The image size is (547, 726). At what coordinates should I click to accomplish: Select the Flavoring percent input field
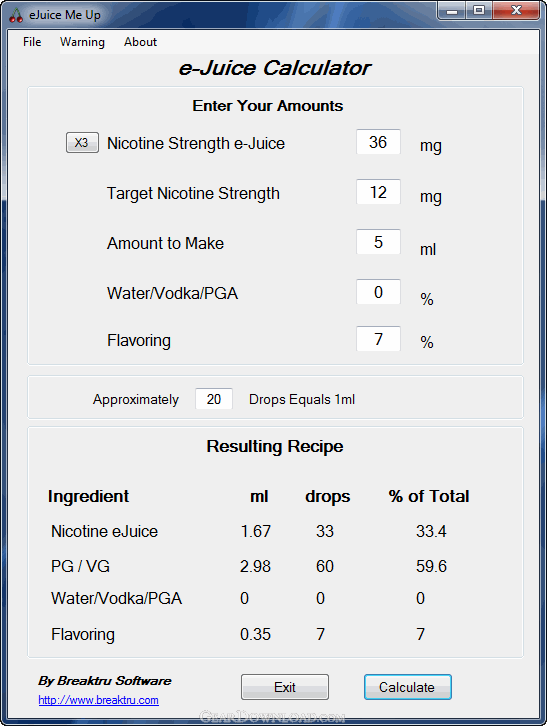point(378,339)
